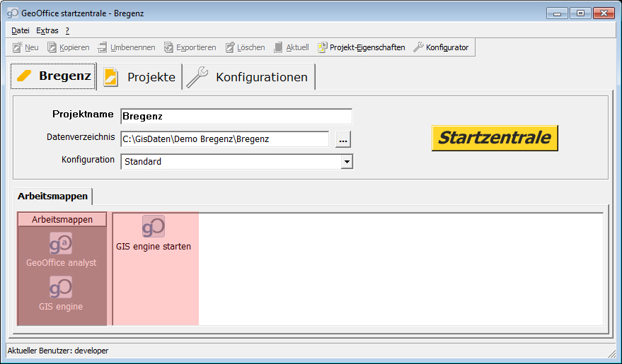Switch to the Konfigurationen tab
Image resolution: width=622 pixels, height=364 pixels.
click(249, 77)
